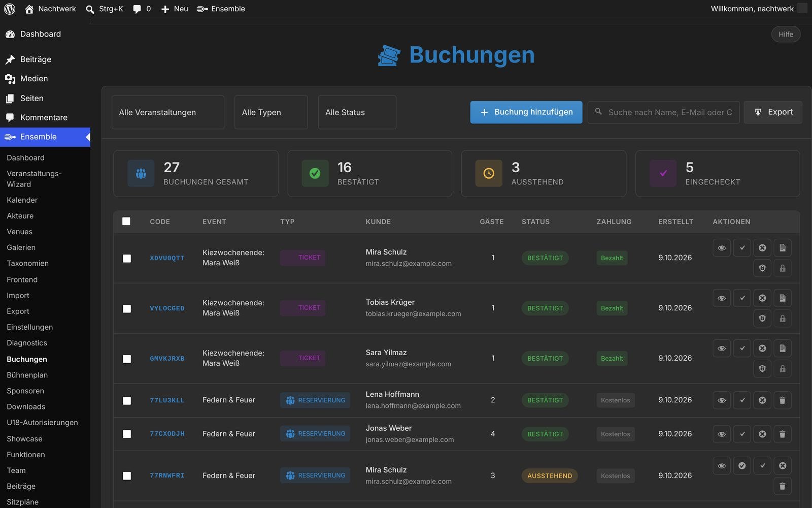Open the Alle Veranstaltungen filter dropdown
Image resolution: width=812 pixels, height=508 pixels.
pyautogui.click(x=168, y=112)
